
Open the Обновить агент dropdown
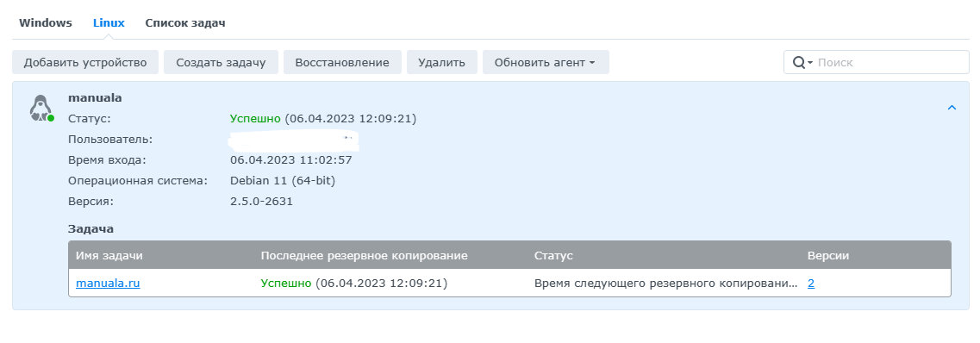[546, 62]
